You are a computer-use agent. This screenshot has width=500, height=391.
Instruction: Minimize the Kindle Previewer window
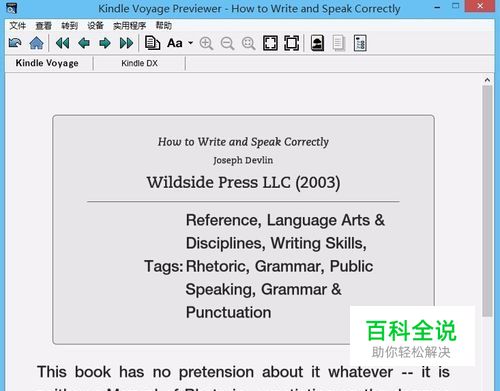click(x=437, y=7)
